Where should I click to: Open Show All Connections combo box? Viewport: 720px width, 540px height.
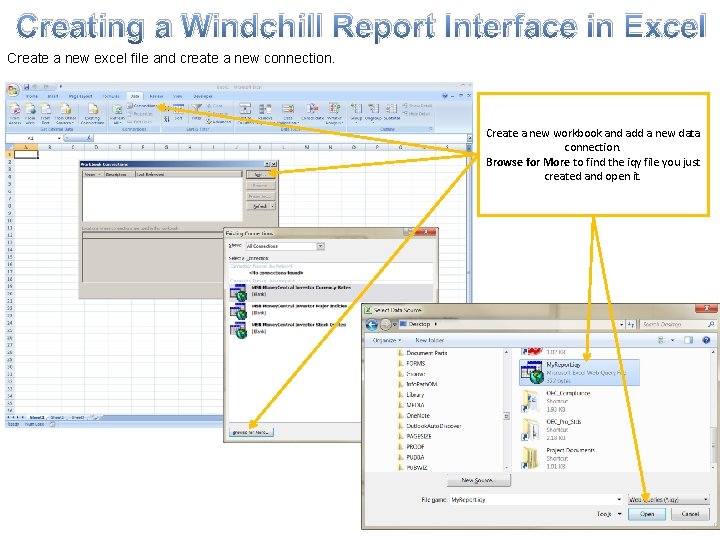point(285,246)
